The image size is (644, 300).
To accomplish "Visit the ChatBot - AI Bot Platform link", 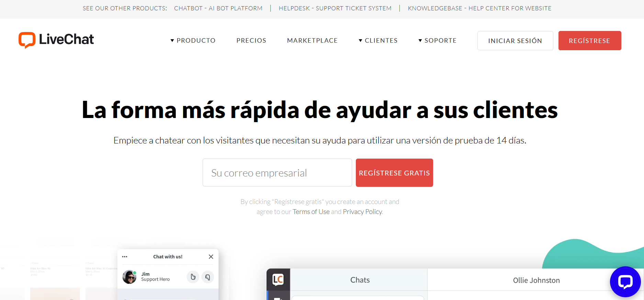I will (218, 8).
